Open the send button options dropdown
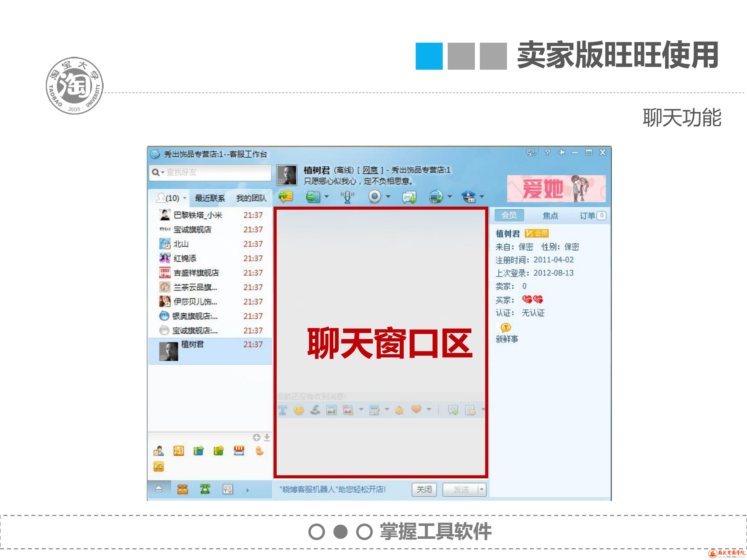747x560 pixels. (482, 489)
